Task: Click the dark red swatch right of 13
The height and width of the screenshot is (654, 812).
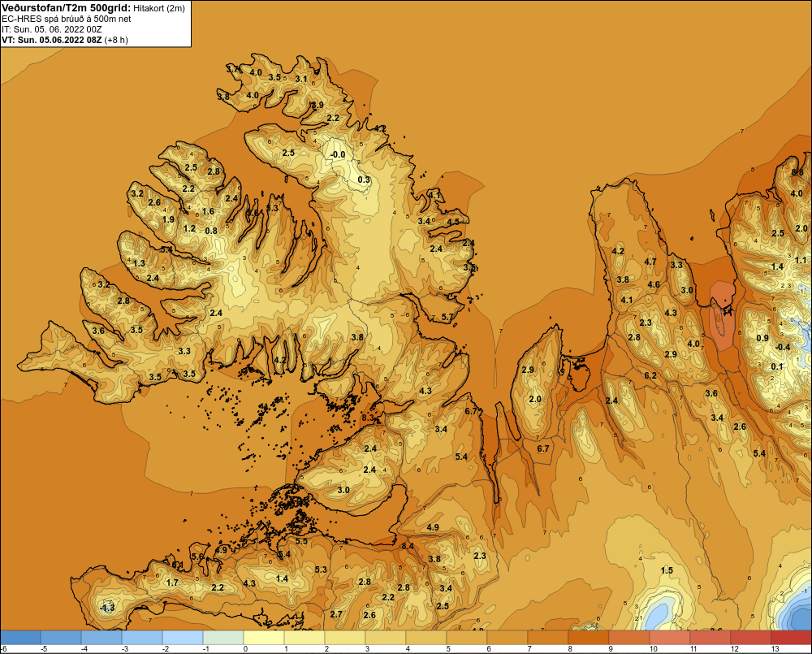Action: pyautogui.click(x=792, y=637)
